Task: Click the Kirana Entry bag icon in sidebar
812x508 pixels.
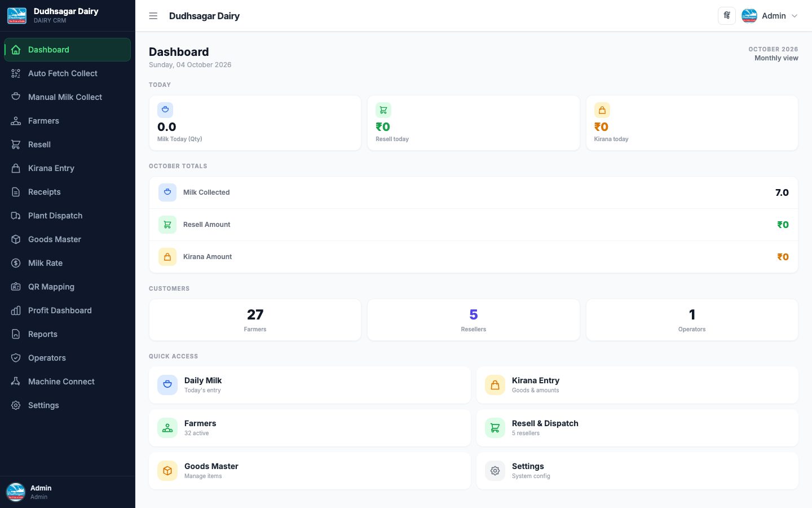Action: click(16, 168)
